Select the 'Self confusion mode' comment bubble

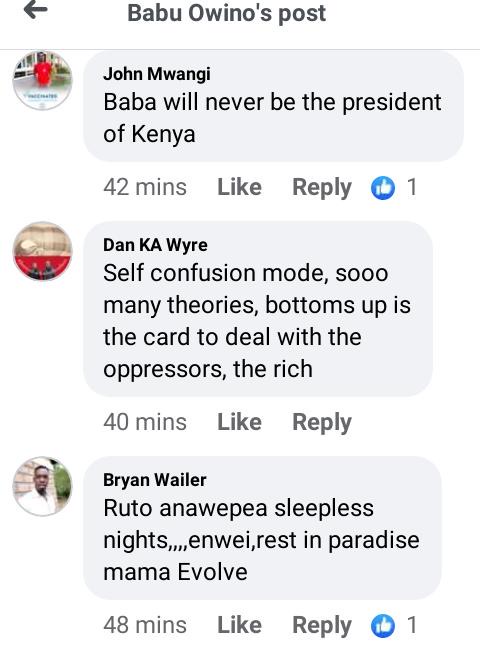click(x=258, y=309)
